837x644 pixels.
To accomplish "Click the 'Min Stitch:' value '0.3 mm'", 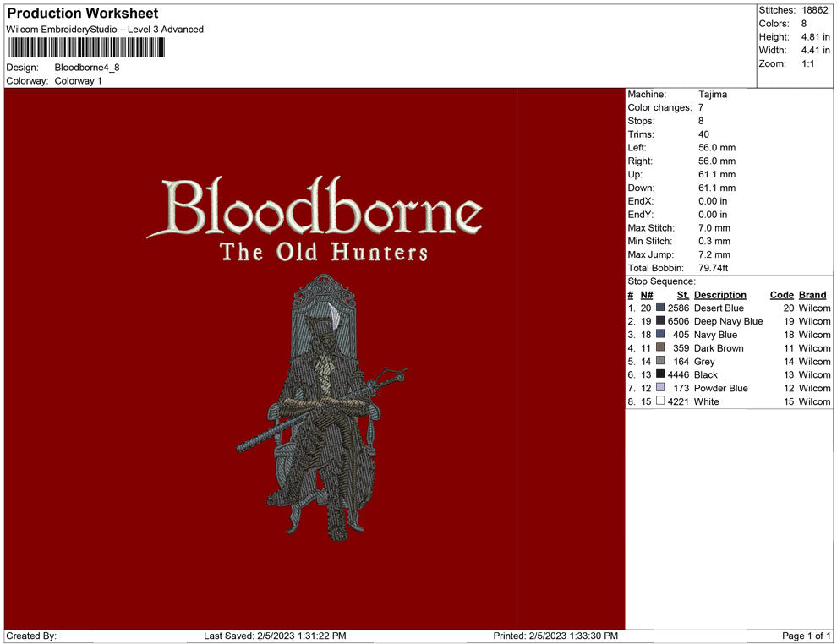I will point(714,241).
